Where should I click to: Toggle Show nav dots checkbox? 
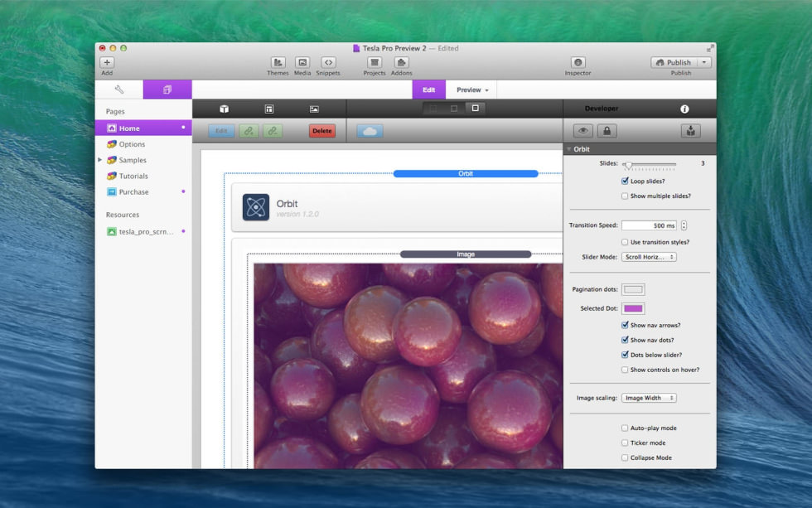coord(625,340)
